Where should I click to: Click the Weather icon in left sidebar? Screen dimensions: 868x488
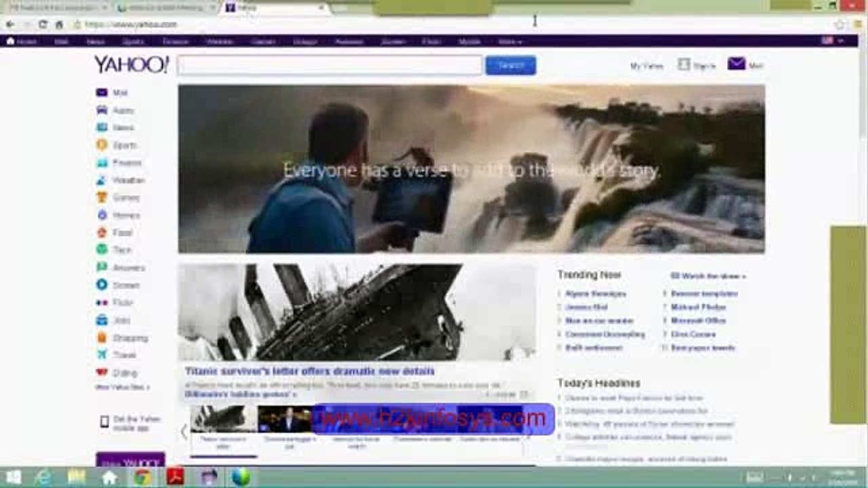click(102, 180)
